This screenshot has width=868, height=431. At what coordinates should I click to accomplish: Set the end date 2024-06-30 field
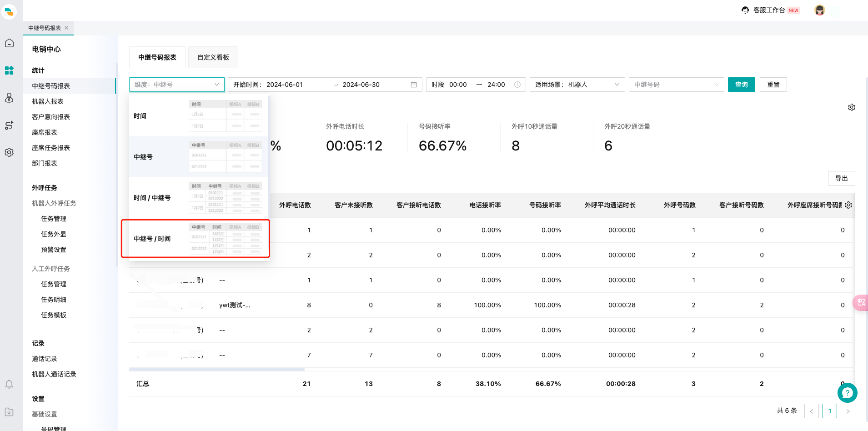pos(361,85)
